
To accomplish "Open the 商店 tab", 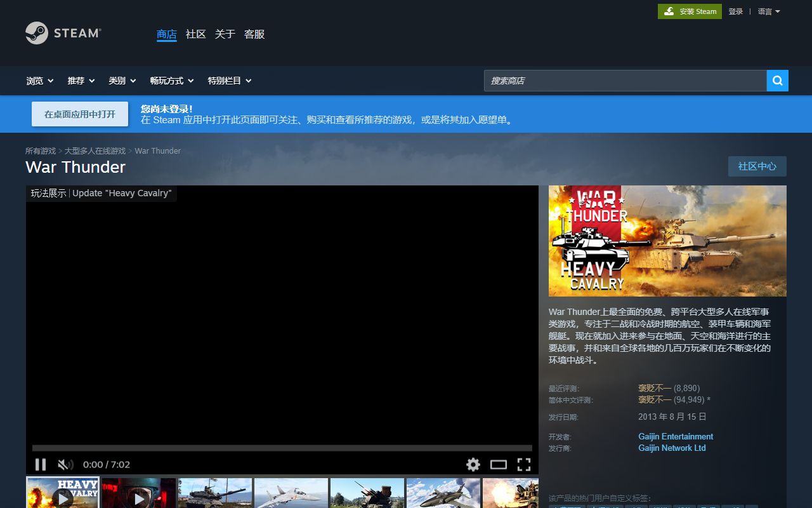I will pyautogui.click(x=167, y=34).
